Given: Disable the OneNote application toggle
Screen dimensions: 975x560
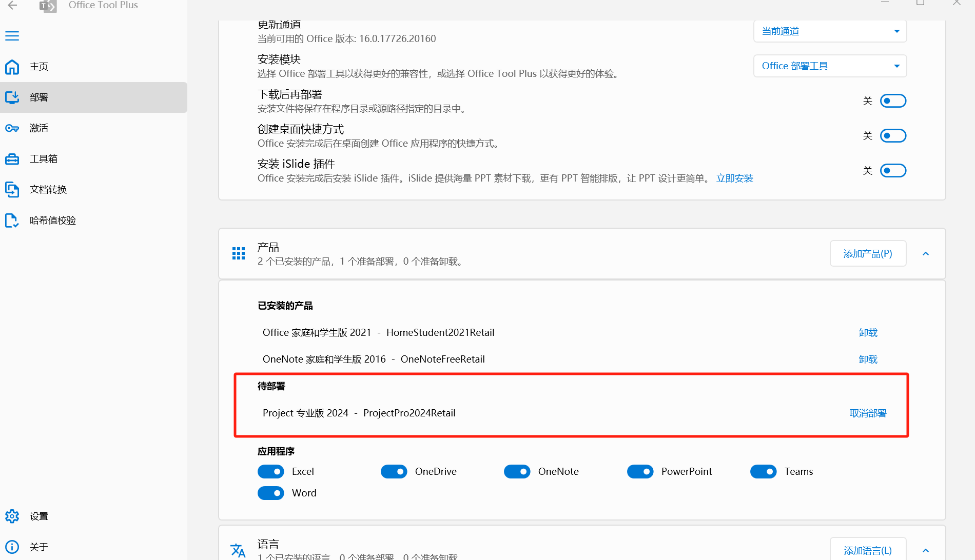Looking at the screenshot, I should tap(517, 471).
